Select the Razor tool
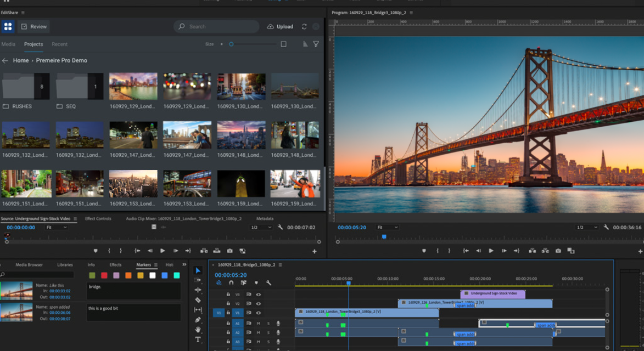The width and height of the screenshot is (644, 351). click(198, 300)
